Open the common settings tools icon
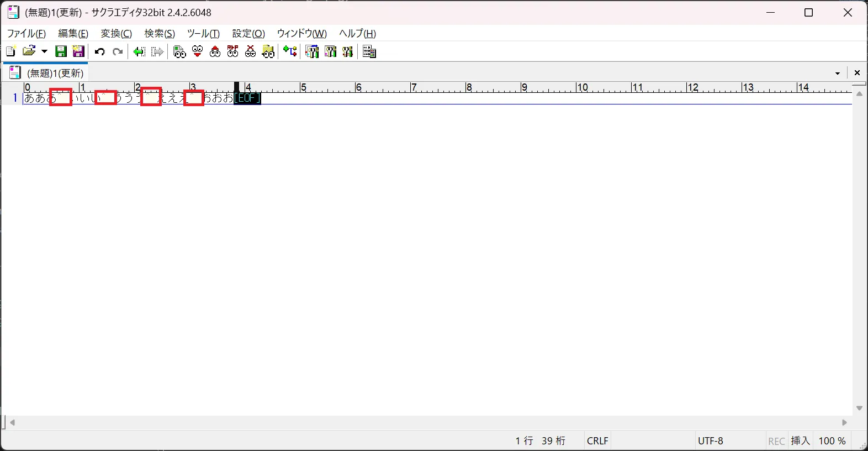This screenshot has height=451, width=868. coord(347,51)
